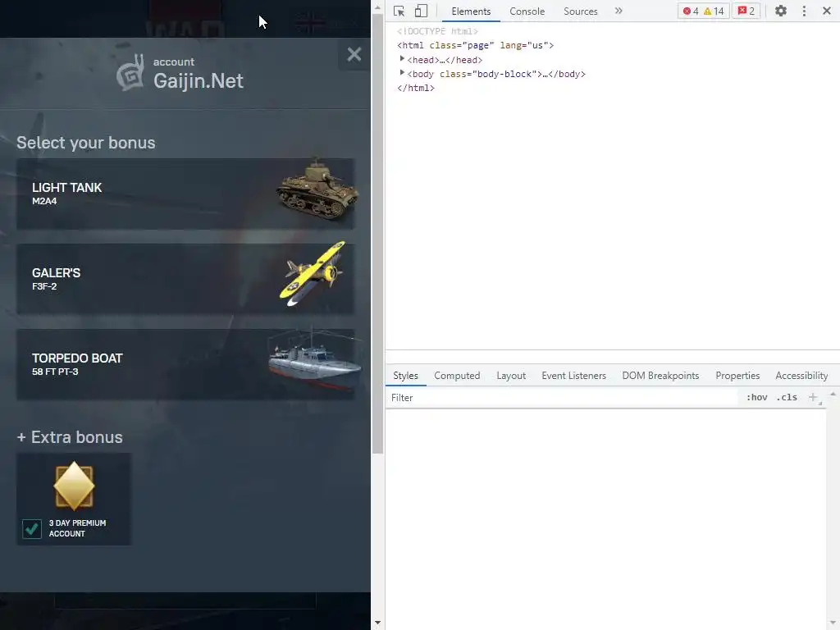Open the Properties tab
Image resolution: width=840 pixels, height=630 pixels.
click(737, 376)
